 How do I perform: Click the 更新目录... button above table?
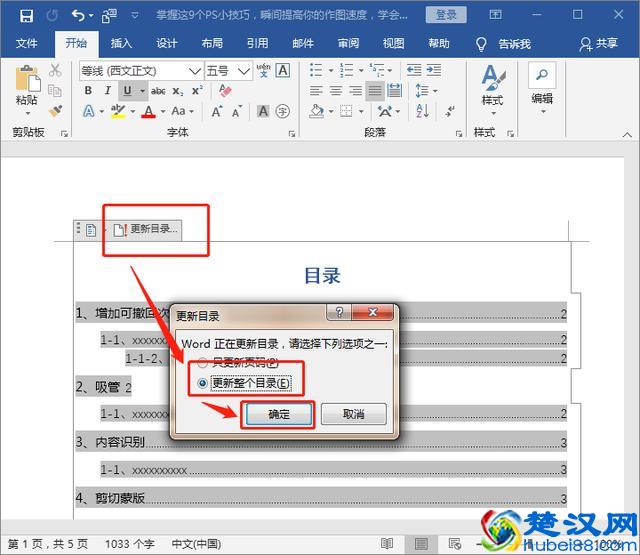click(x=146, y=229)
